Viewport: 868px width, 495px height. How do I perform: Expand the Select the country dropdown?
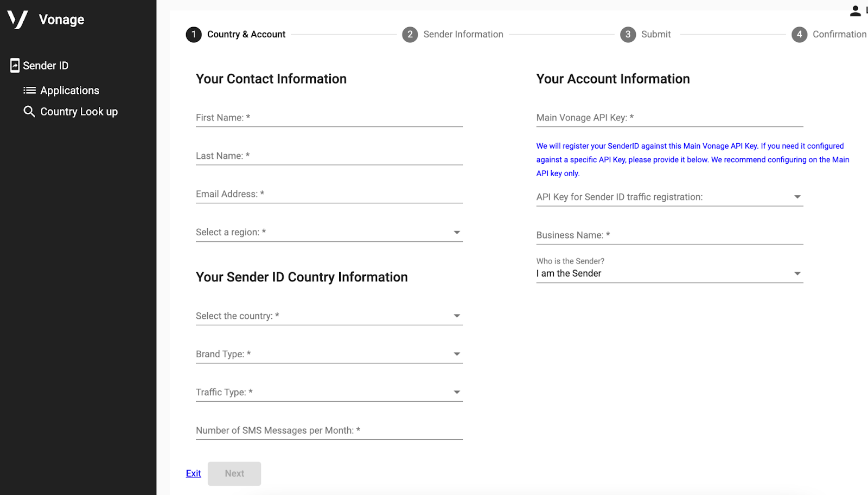click(329, 316)
